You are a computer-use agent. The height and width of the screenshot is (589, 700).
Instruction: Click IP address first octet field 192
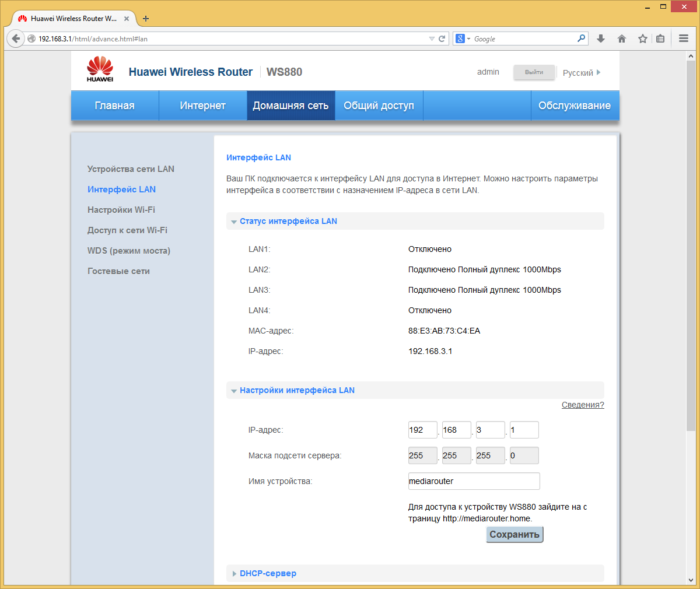[423, 430]
